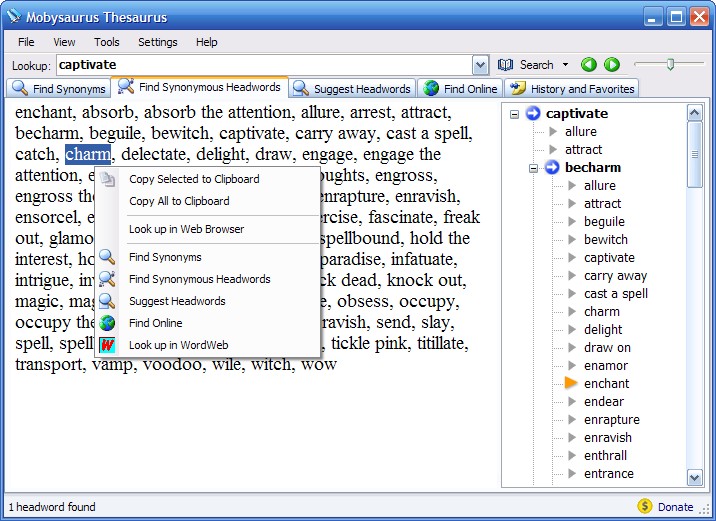The height and width of the screenshot is (521, 716).
Task: Expand the triangle beside enthrall
Action: 572,455
